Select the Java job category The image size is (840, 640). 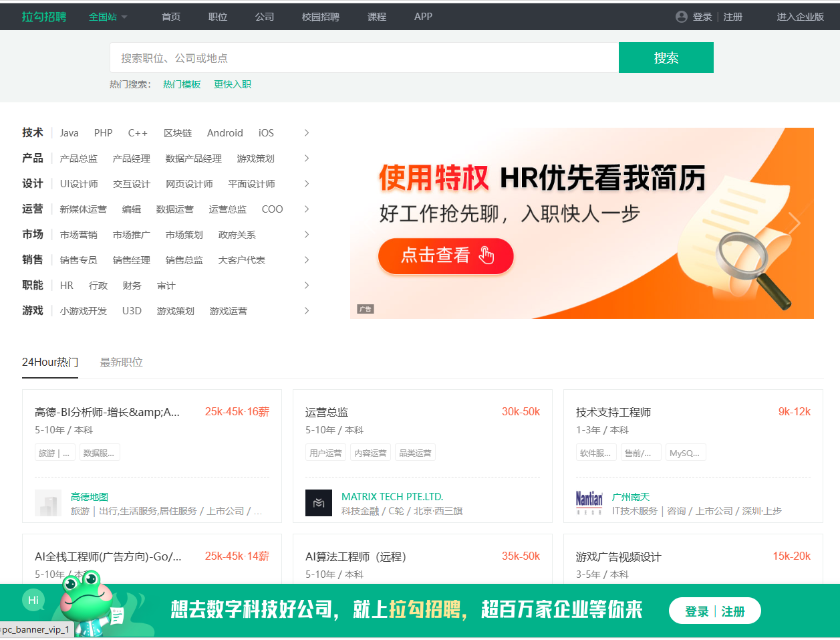click(69, 133)
